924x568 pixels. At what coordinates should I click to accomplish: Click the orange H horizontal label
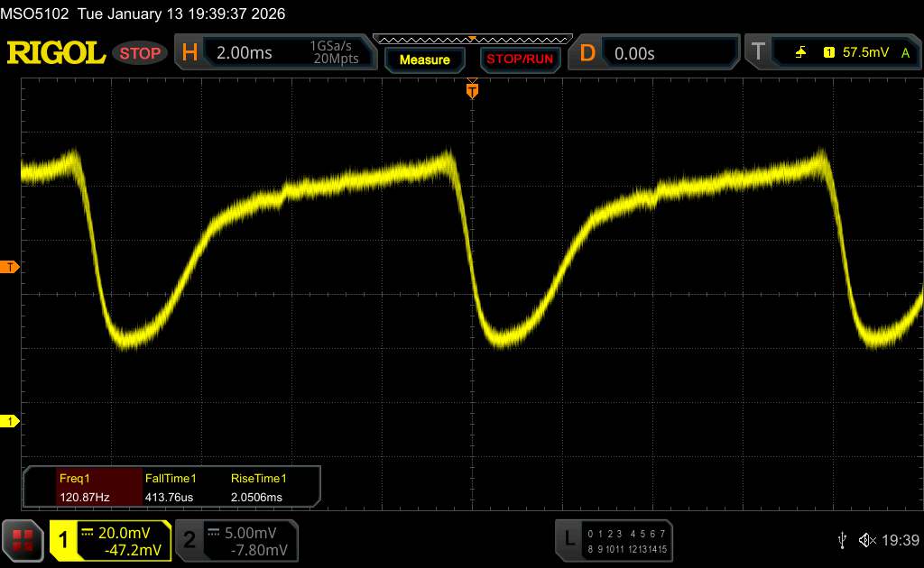[189, 53]
